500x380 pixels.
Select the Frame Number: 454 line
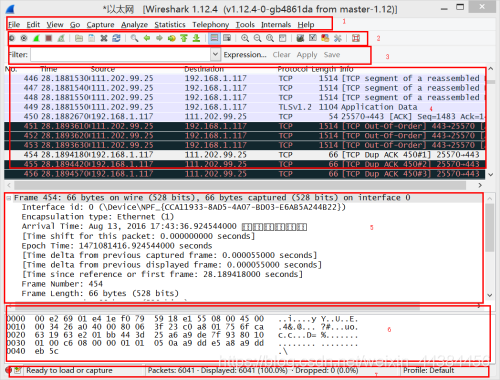pos(62,284)
